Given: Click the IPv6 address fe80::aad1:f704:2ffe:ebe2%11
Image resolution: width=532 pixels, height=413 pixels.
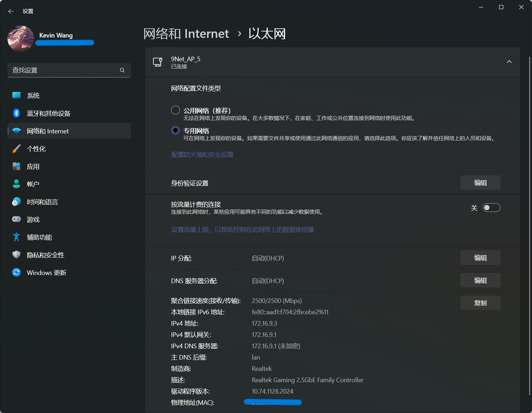Looking at the screenshot, I should (290, 312).
